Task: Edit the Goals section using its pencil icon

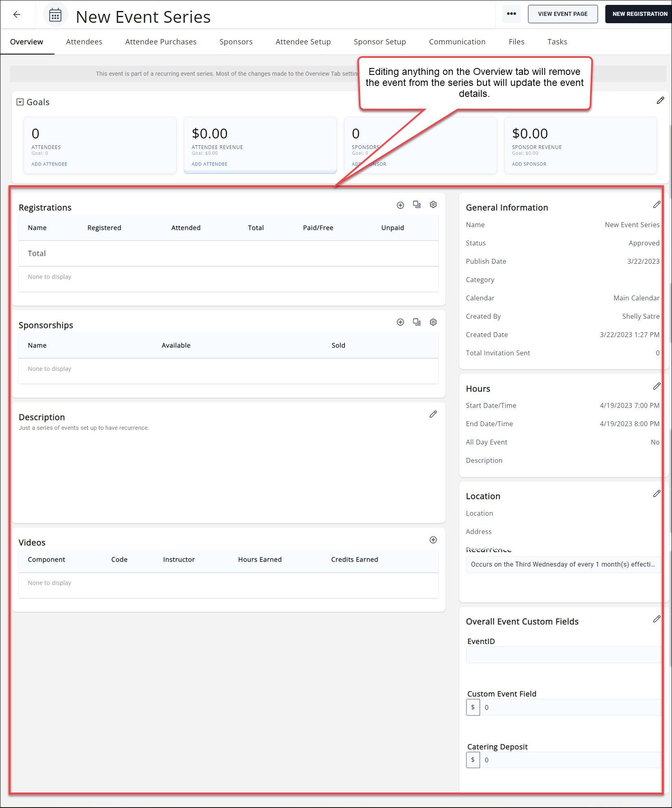Action: (660, 100)
